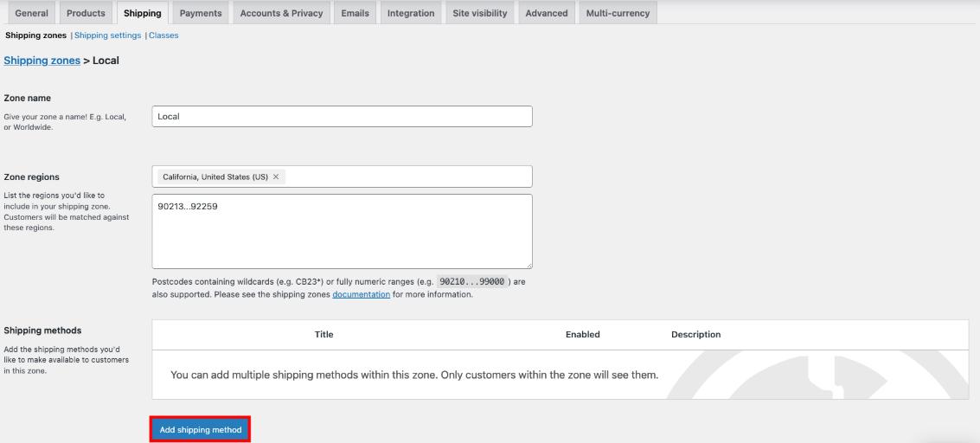Remove the California region tag
This screenshot has height=443, width=980.
click(276, 177)
